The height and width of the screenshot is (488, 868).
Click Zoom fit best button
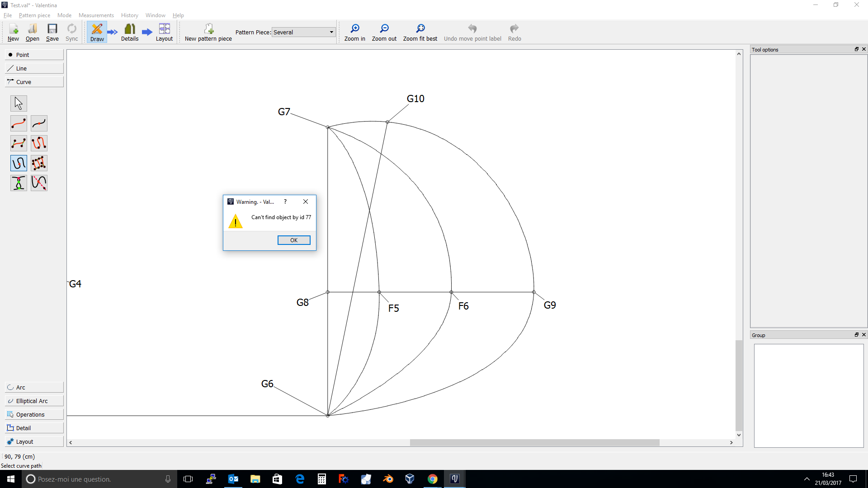tap(420, 33)
